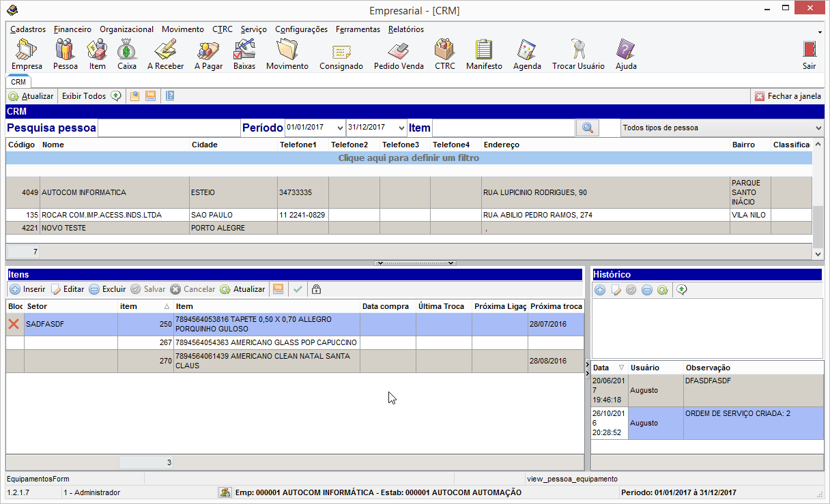830x504 pixels.
Task: Click the Inserir button in Itens
Action: tap(28, 289)
